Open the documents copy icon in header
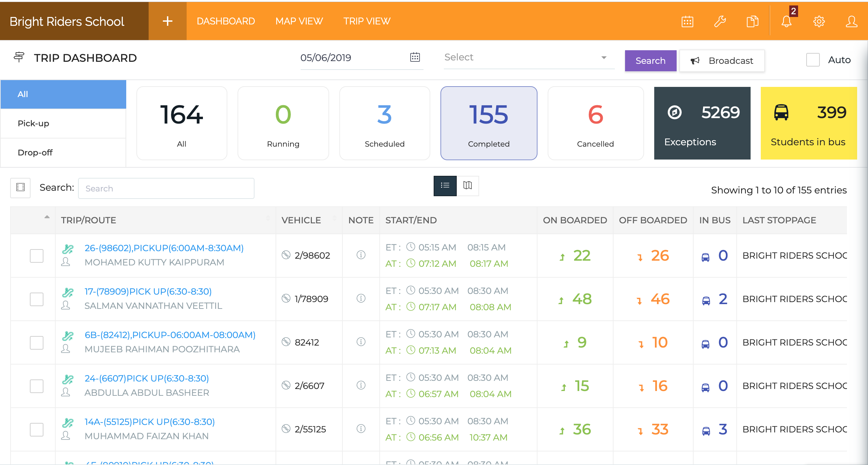 point(753,21)
